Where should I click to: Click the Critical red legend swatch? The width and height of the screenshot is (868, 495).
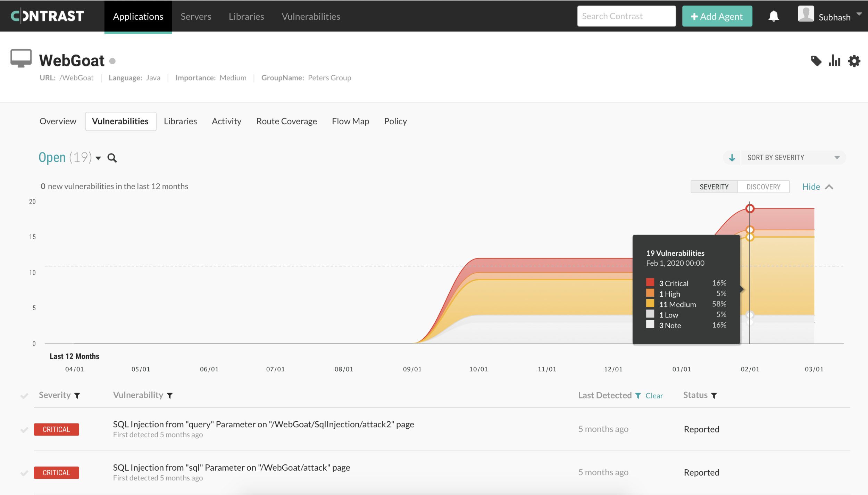[650, 282]
